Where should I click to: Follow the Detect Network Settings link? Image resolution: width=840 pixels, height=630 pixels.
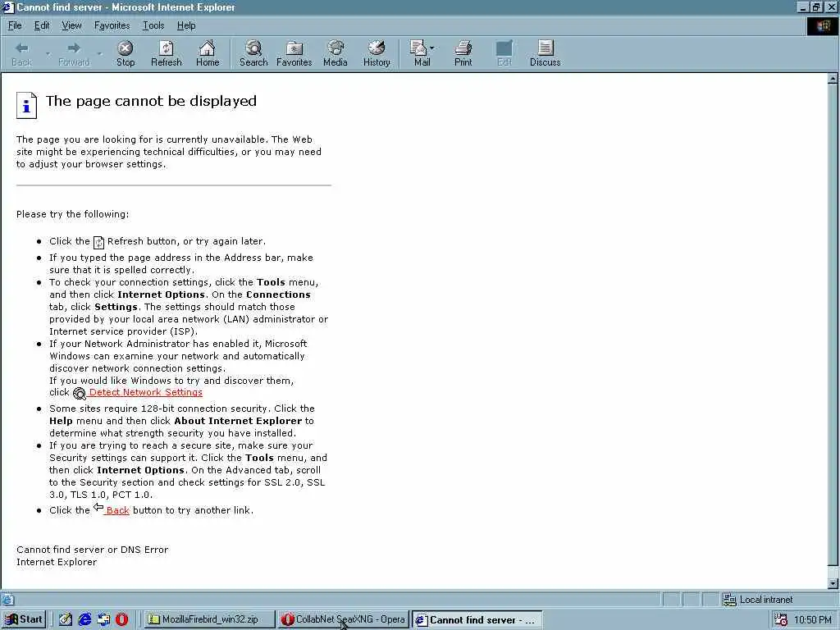(146, 392)
